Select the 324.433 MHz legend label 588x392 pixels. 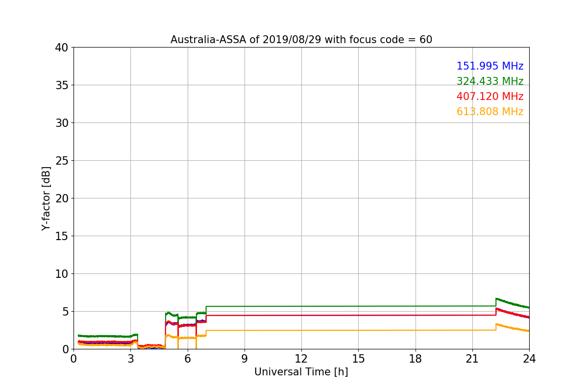pos(490,81)
